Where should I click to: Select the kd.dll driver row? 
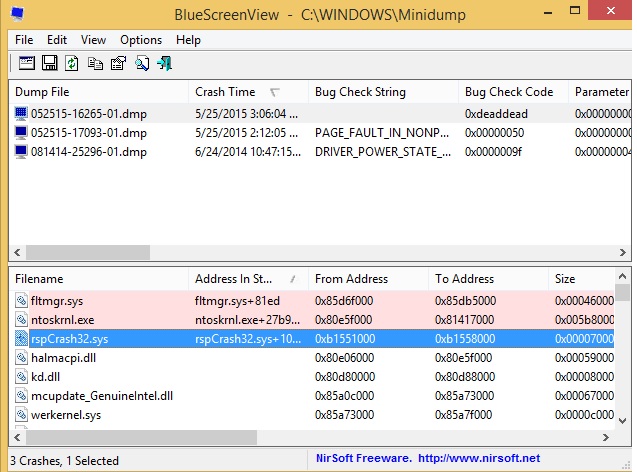312,377
